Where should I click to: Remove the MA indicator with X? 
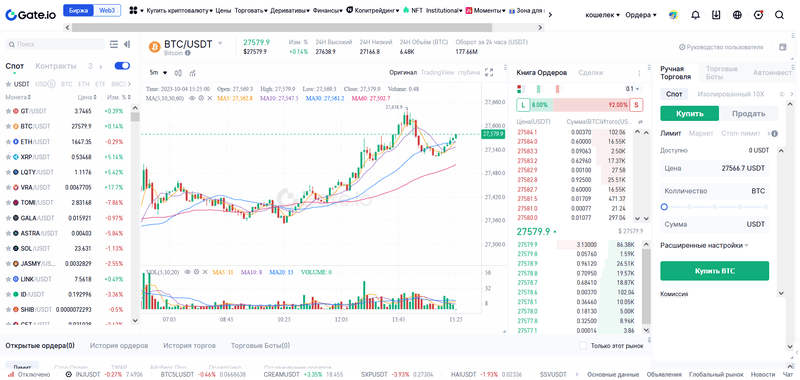[x=209, y=97]
